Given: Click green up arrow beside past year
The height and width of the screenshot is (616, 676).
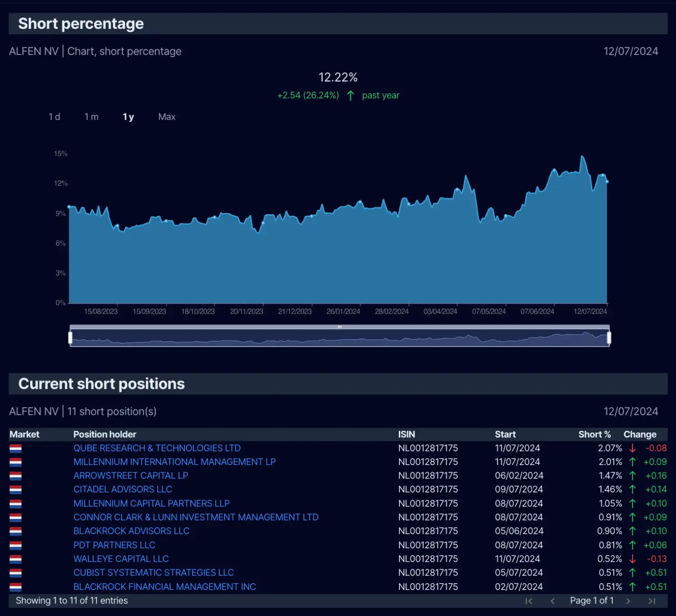Looking at the screenshot, I should [351, 96].
